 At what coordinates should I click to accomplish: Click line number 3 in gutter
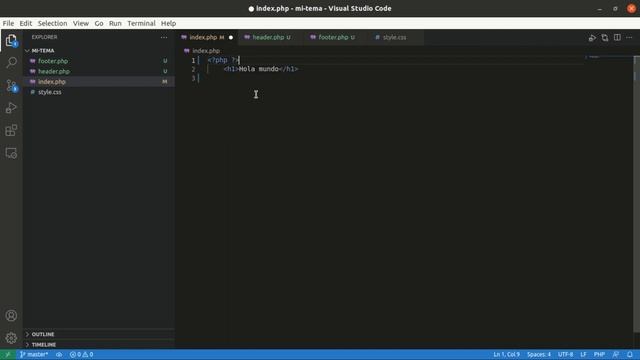pos(193,78)
